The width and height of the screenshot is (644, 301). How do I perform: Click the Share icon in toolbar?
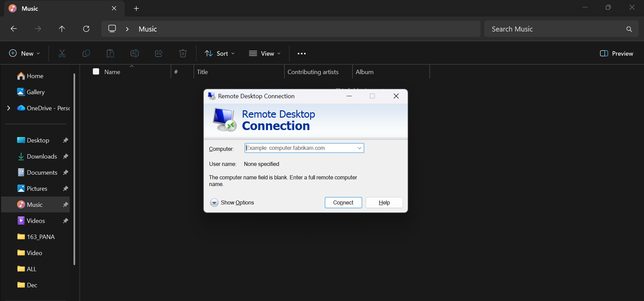159,53
